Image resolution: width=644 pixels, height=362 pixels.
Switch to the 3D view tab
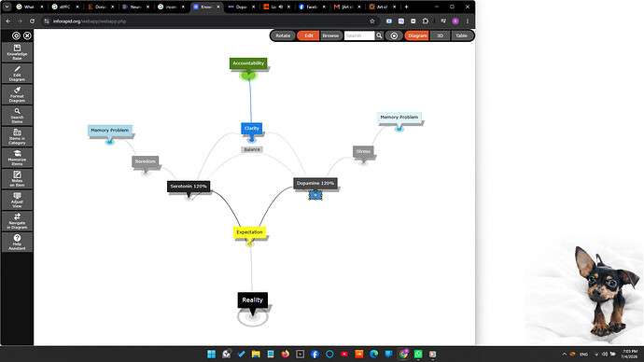[x=440, y=35]
